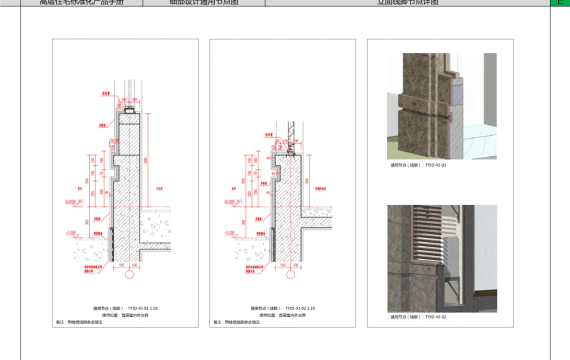Click the grid axis circle under middle drawing
The height and width of the screenshot is (360, 570).
pos(290,275)
